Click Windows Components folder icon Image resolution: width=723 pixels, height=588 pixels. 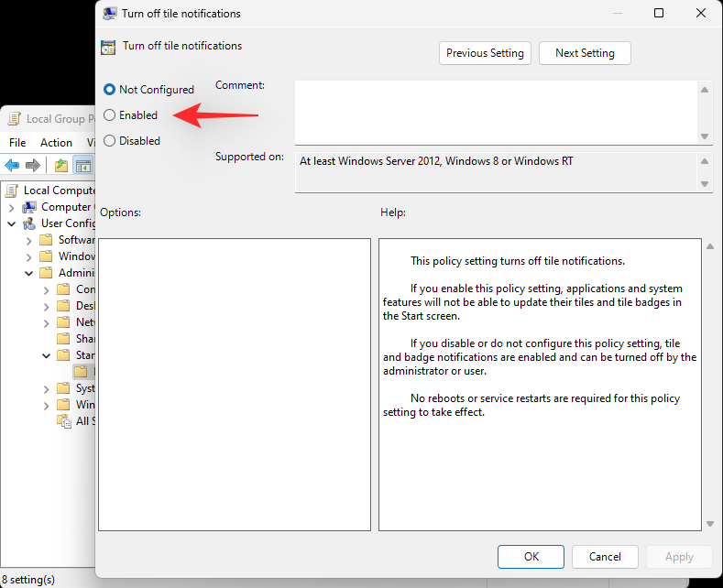tap(63, 405)
